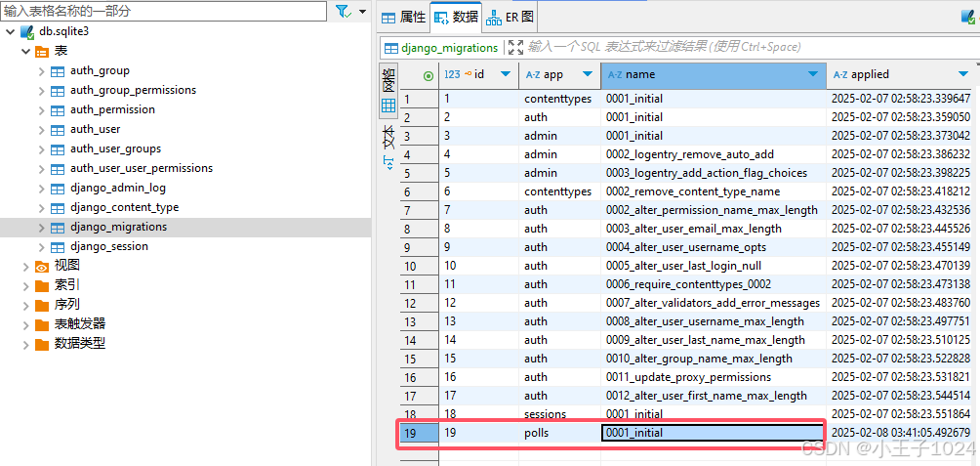This screenshot has width=980, height=466.
Task: Select row number 1 header
Action: [419, 99]
